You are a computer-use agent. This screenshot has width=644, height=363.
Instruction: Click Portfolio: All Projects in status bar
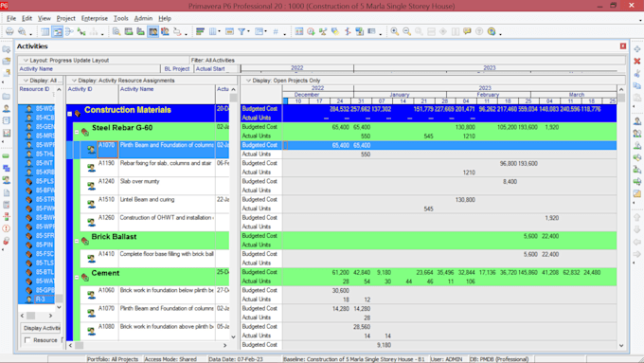coord(113,359)
